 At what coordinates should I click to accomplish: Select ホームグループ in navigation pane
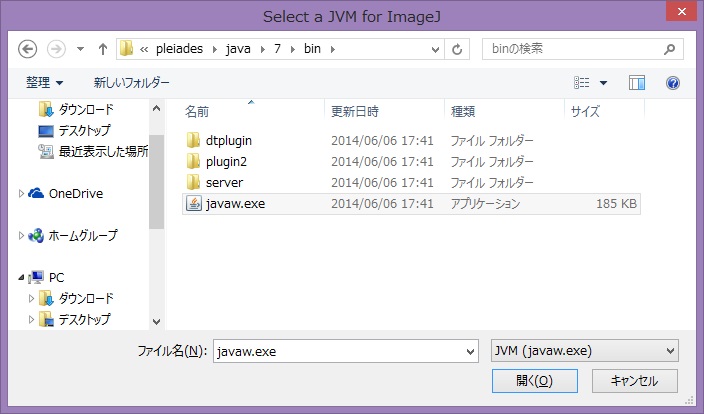83,235
